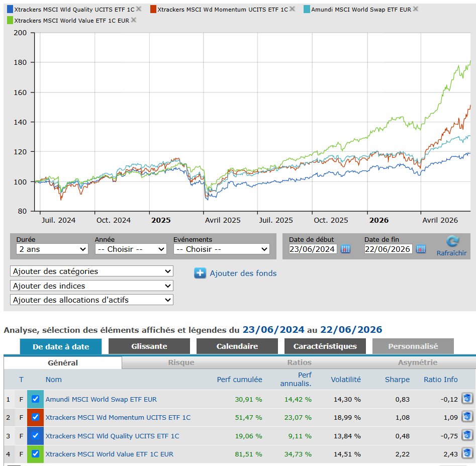Uncheck Amundi MSCI World Swap ETF checkbox
The width and height of the screenshot is (476, 466).
[35, 399]
